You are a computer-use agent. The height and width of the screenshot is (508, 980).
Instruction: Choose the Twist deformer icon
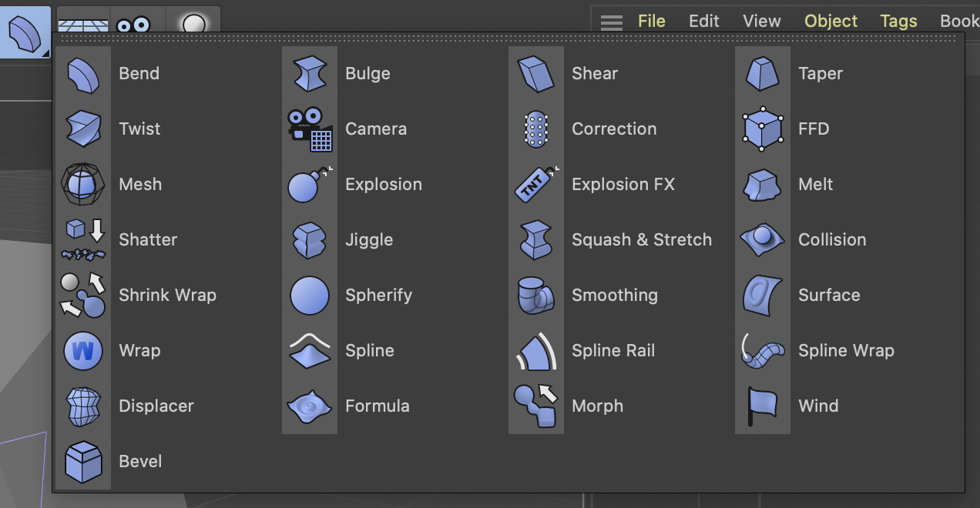coord(83,129)
